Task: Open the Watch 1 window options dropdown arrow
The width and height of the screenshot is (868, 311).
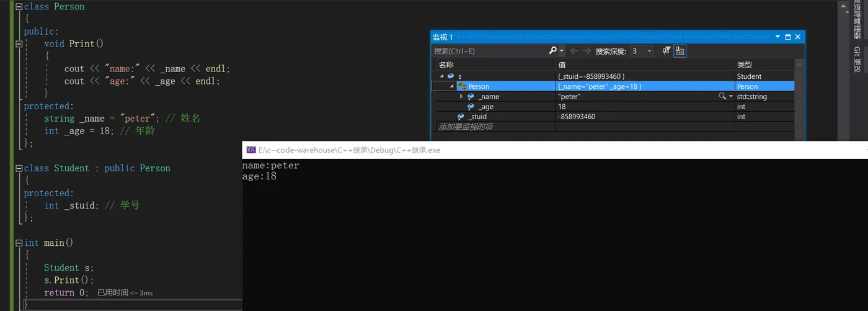Action: [x=777, y=37]
